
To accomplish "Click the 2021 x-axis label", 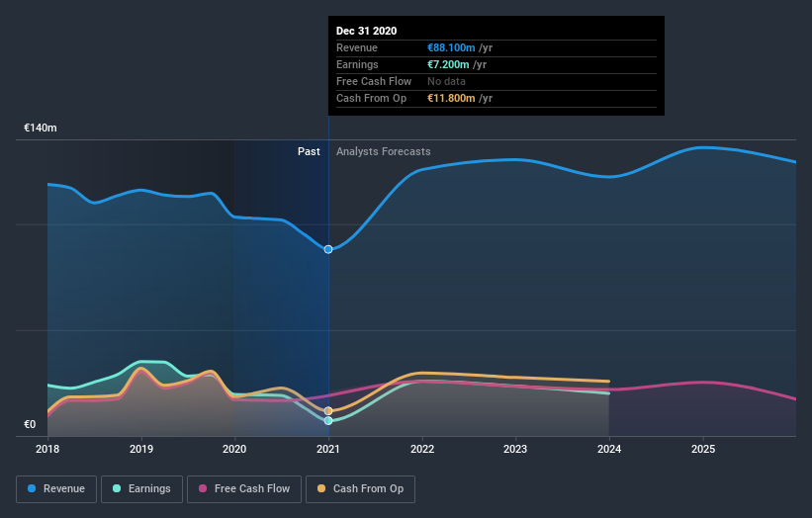I will 328,449.
